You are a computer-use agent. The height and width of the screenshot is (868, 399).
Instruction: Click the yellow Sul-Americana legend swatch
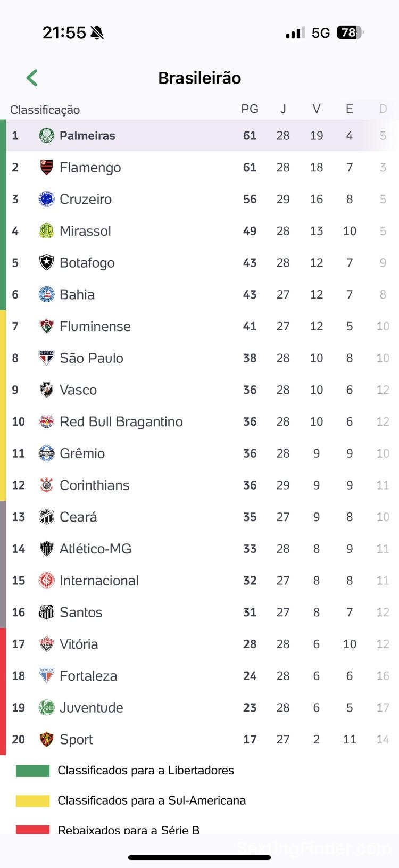[32, 801]
